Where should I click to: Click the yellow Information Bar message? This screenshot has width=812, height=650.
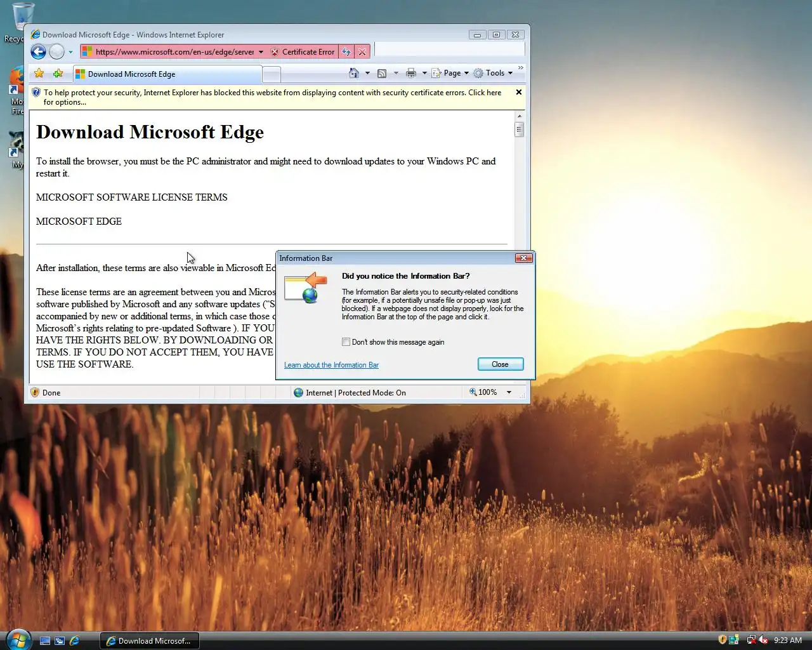click(x=273, y=97)
